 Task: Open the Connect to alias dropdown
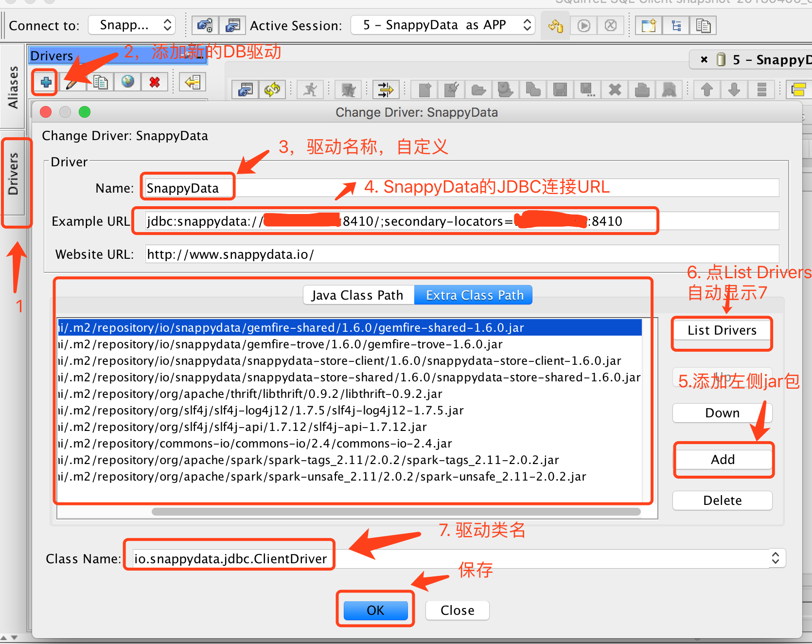131,25
